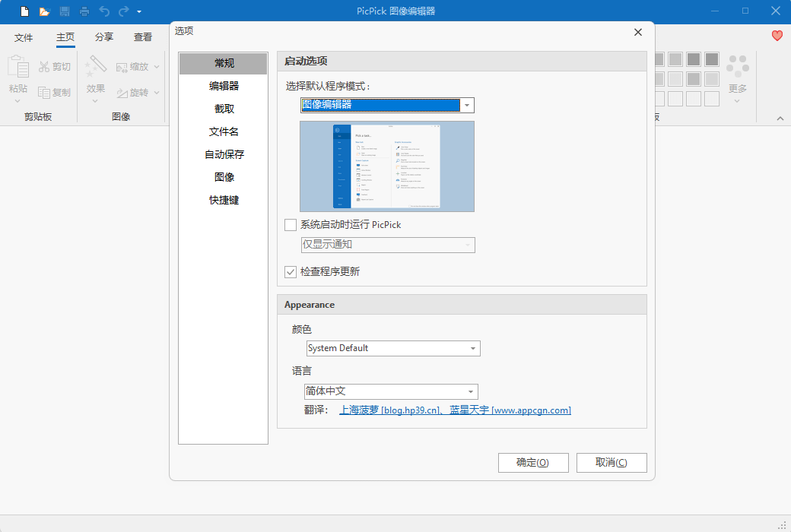
Task: Open the 仅显示通知 dropdown
Action: 388,245
